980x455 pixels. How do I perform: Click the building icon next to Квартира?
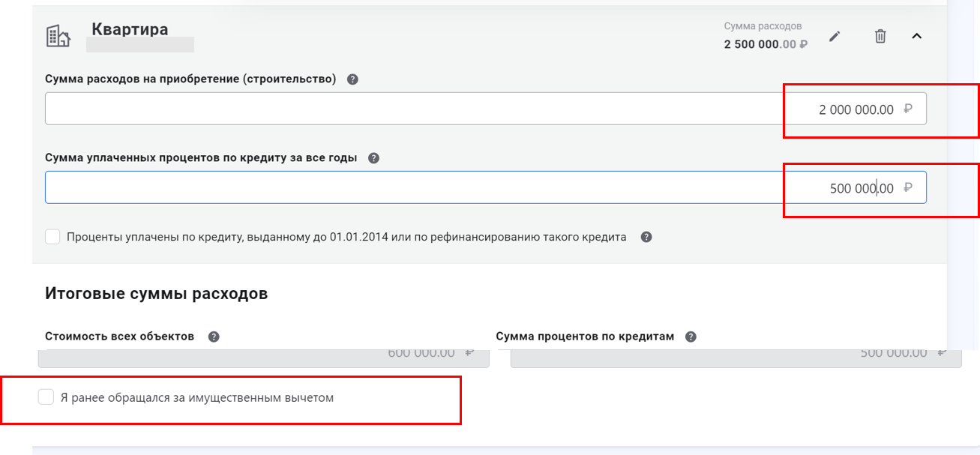pyautogui.click(x=58, y=35)
